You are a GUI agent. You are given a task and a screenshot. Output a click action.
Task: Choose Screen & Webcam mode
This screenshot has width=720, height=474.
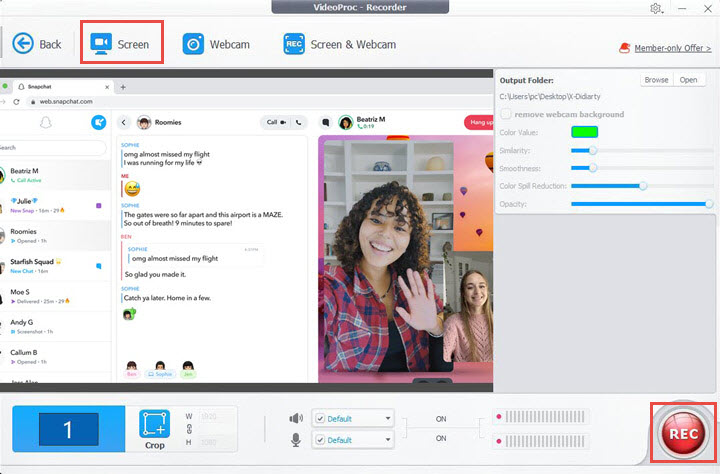pos(340,44)
